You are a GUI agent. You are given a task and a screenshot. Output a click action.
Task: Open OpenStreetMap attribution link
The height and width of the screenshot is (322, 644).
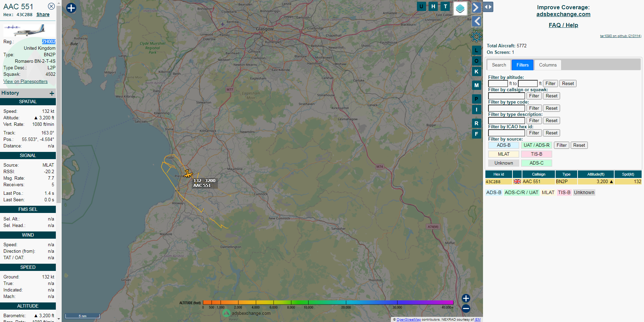click(x=409, y=320)
